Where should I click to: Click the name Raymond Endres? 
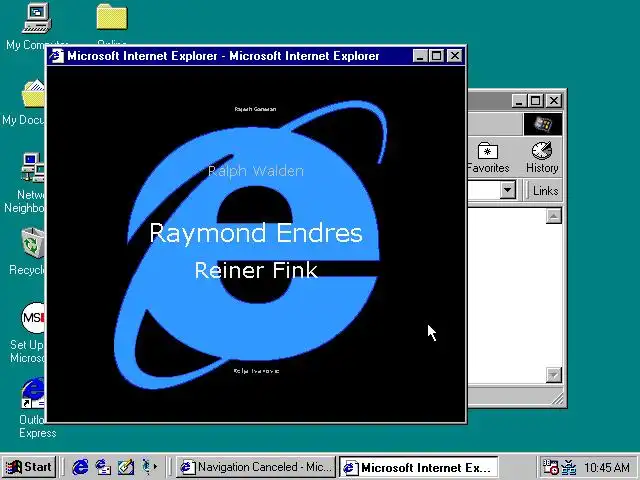256,233
